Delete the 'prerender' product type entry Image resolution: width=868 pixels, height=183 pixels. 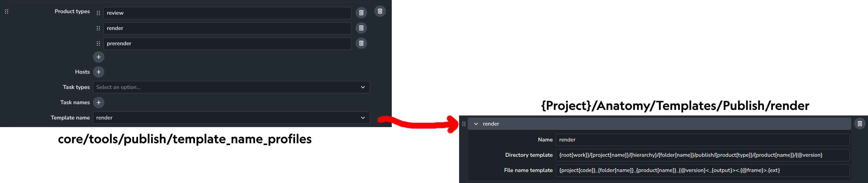tap(361, 43)
